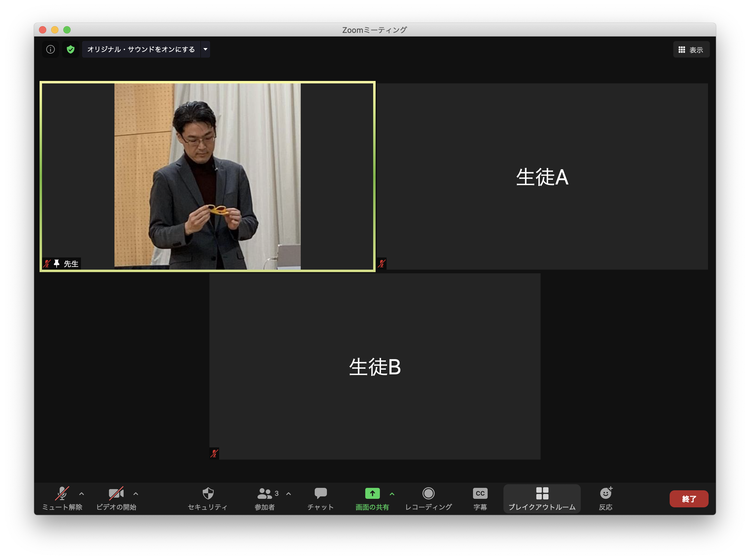Expand audio options next to ミュート解除

[x=81, y=494]
